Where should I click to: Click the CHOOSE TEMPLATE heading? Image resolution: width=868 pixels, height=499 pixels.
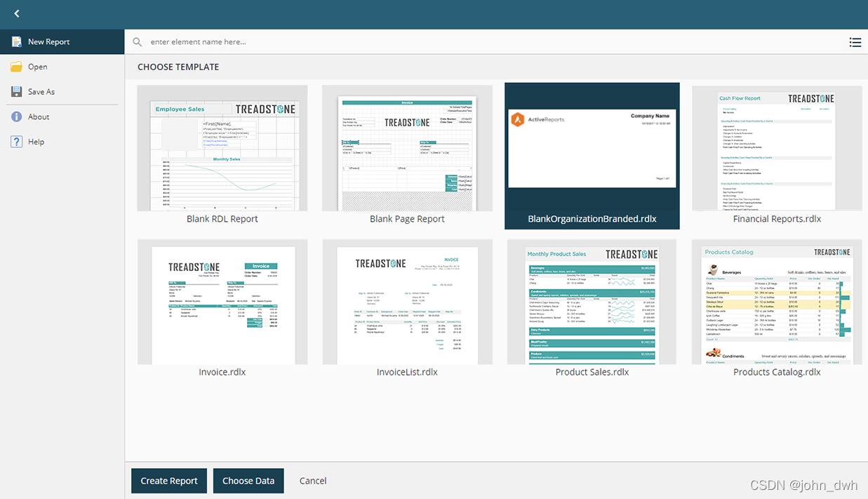coord(178,67)
